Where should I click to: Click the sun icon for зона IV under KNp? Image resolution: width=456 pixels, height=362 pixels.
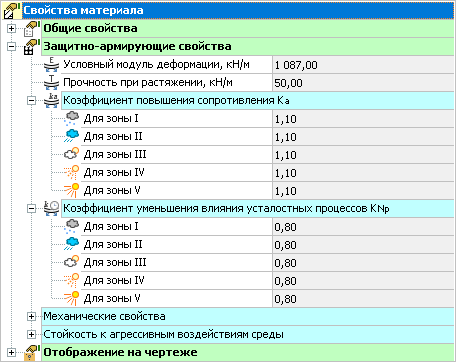pyautogui.click(x=72, y=281)
